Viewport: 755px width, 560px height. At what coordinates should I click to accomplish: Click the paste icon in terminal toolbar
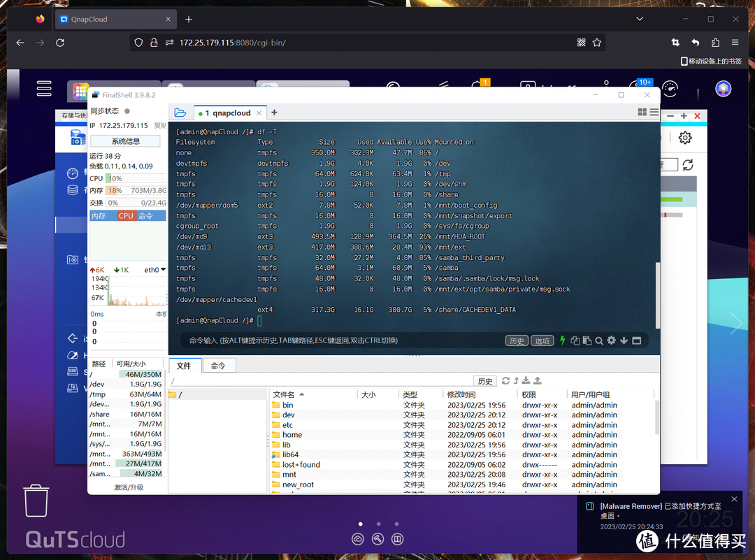tap(587, 340)
